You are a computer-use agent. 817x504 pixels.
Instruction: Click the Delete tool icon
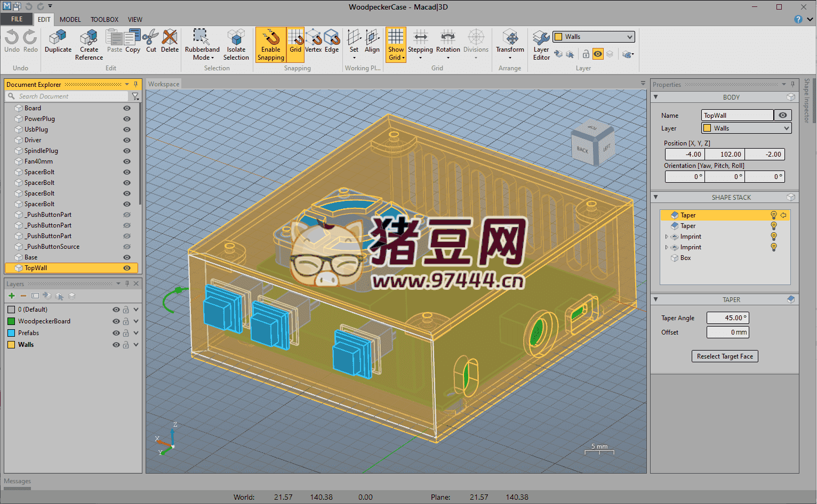tap(170, 38)
